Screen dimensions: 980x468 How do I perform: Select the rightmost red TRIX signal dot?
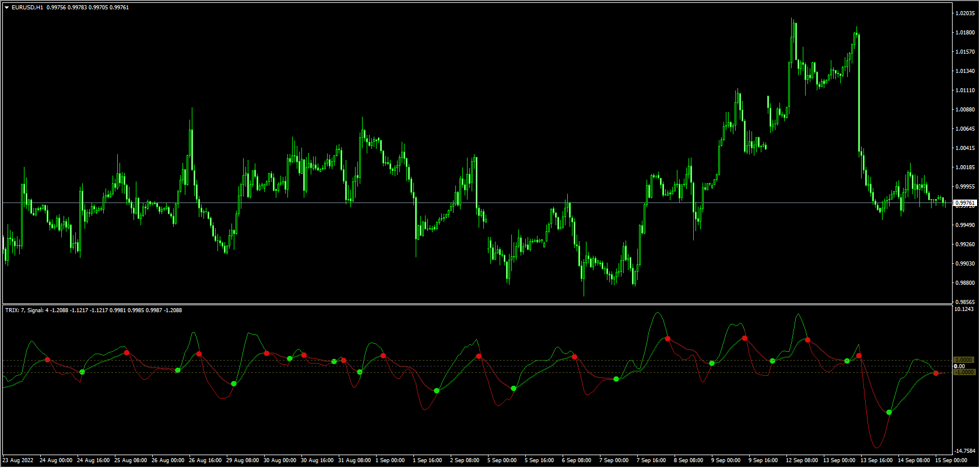click(936, 373)
